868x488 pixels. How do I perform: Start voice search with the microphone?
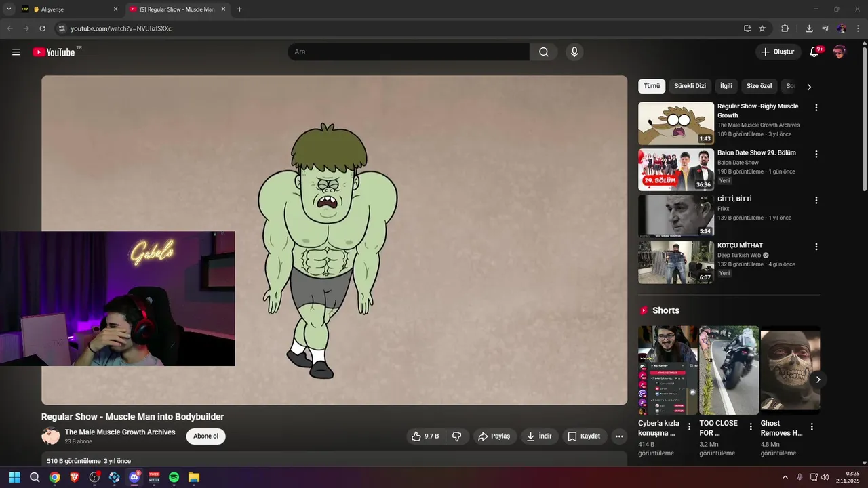click(x=574, y=52)
